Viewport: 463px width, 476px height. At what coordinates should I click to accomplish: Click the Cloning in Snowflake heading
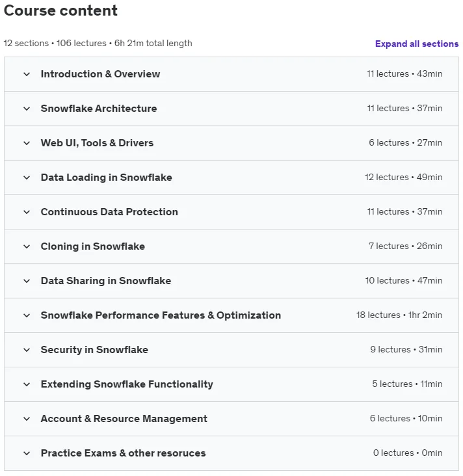click(92, 246)
